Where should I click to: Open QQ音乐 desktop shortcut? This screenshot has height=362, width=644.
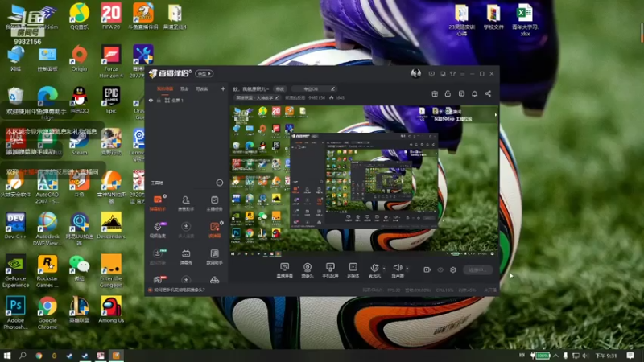click(x=79, y=16)
